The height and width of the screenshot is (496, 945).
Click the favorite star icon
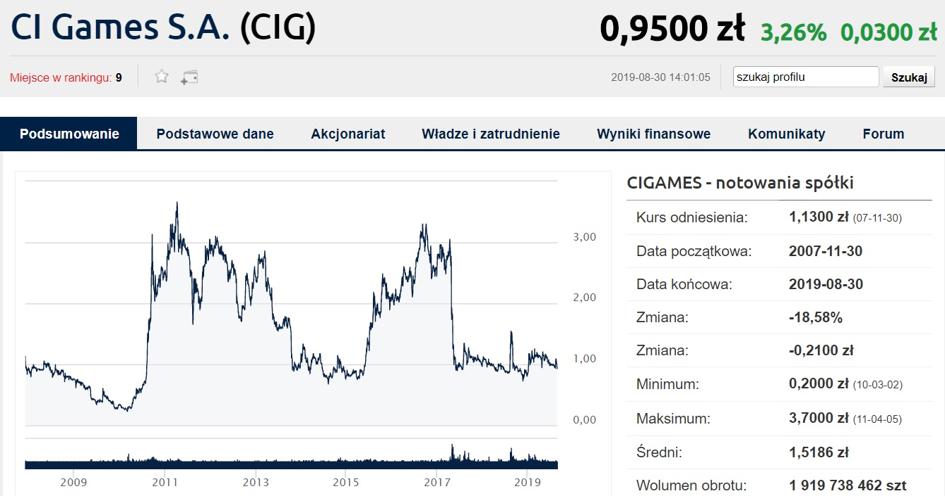point(161,77)
